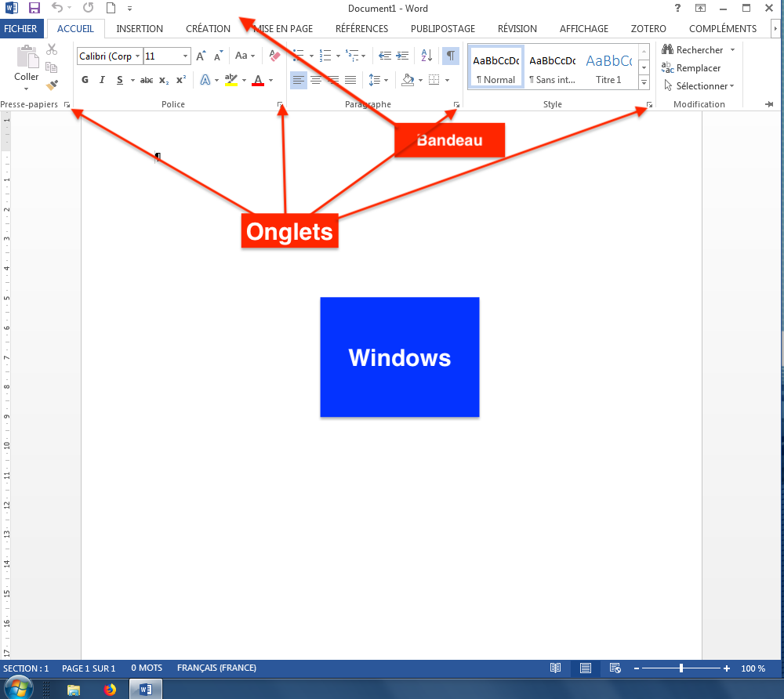This screenshot has height=699, width=784.
Task: Click the Redo/Repeat icon
Action: (89, 8)
